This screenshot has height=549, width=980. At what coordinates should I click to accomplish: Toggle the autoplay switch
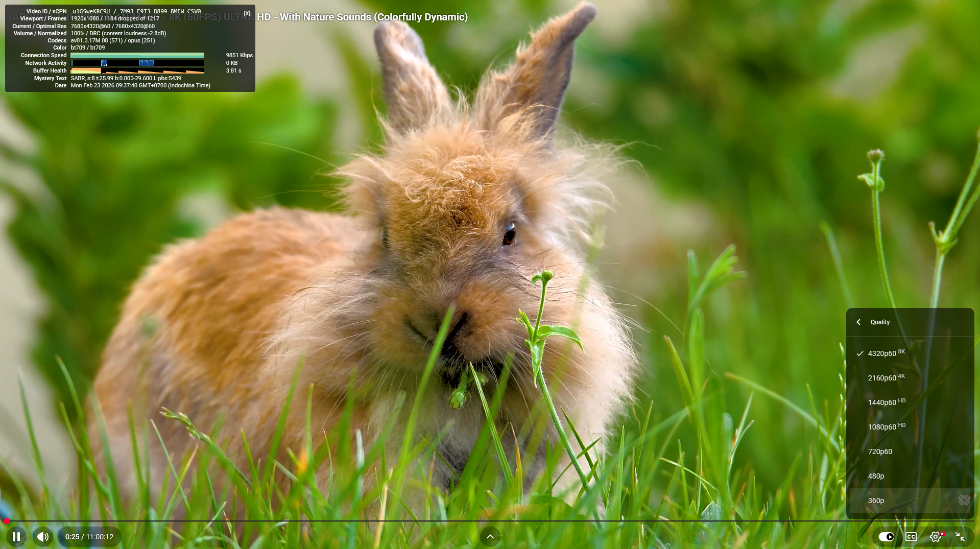pyautogui.click(x=886, y=537)
